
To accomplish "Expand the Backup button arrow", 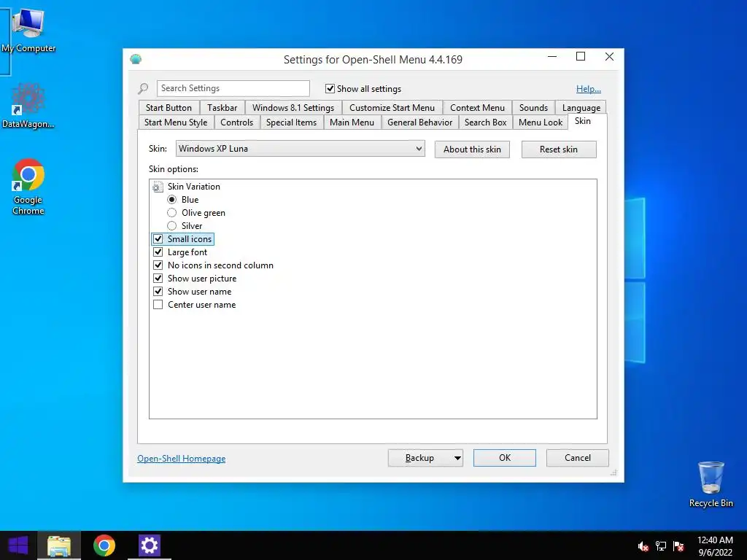I will click(457, 458).
